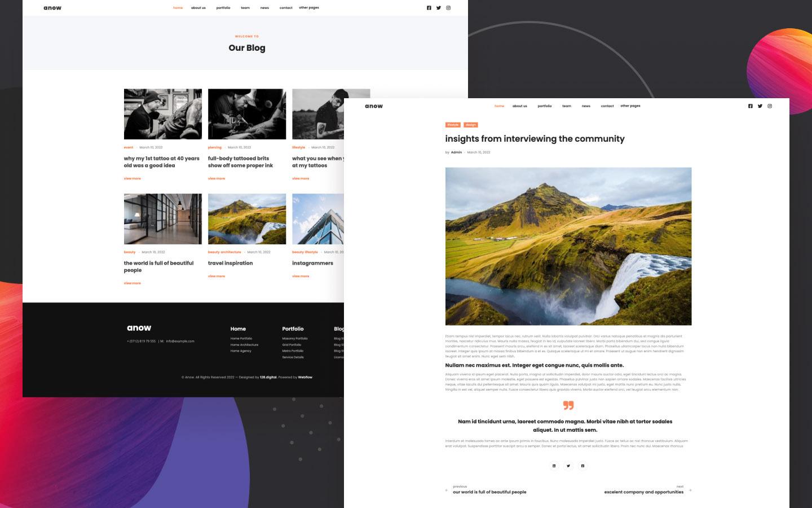The width and height of the screenshot is (812, 508).
Task: Open 'other pages' dropdown in article page nav
Action: pyautogui.click(x=630, y=106)
